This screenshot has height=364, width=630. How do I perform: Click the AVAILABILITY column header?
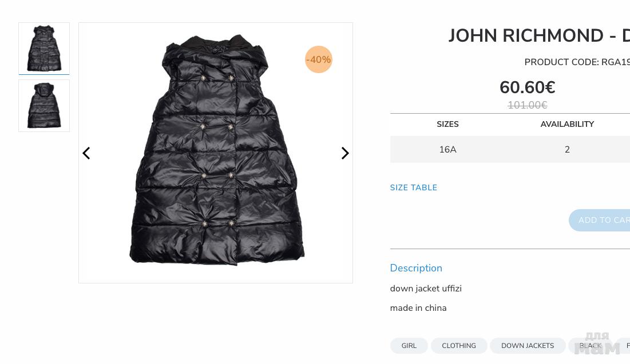tap(567, 124)
